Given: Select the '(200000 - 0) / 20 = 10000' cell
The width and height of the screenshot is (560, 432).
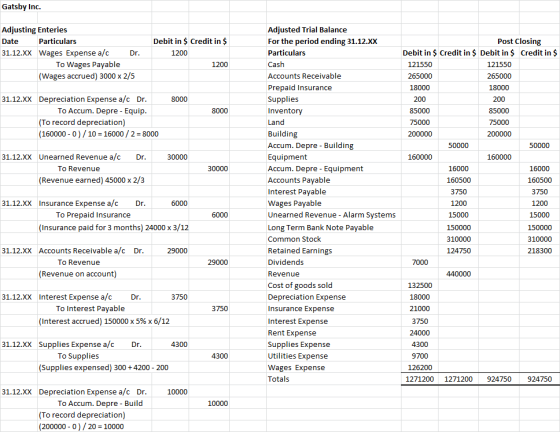Looking at the screenshot, I should point(81,426).
